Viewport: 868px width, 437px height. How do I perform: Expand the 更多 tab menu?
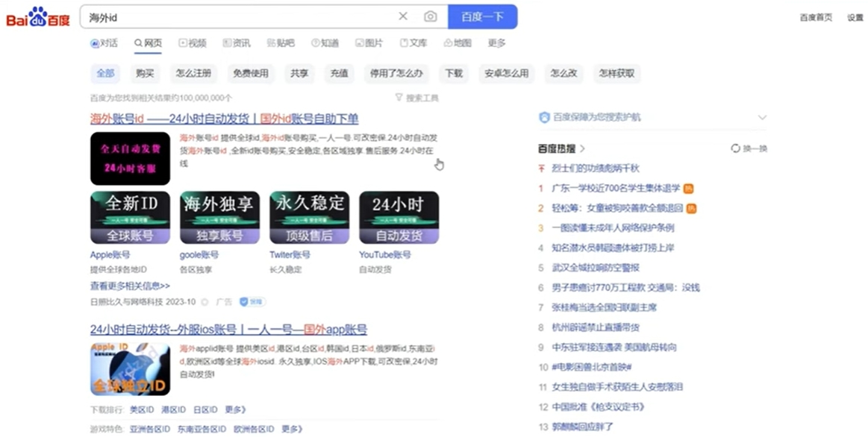(496, 43)
